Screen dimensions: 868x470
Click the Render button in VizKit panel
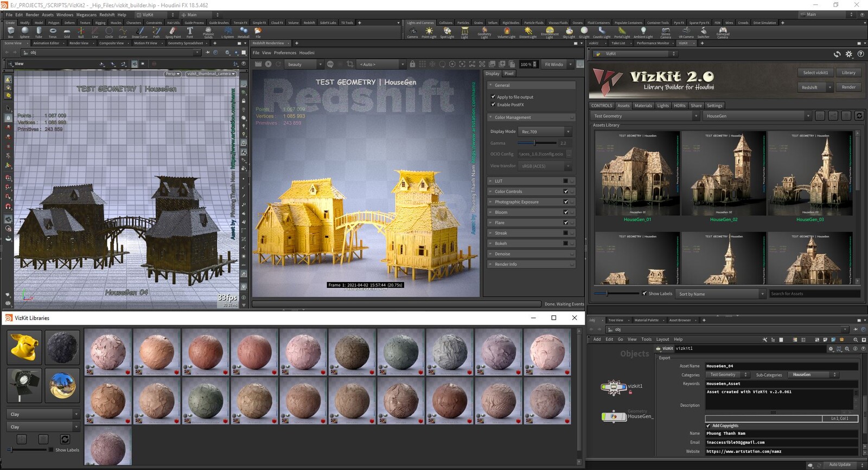tap(848, 87)
